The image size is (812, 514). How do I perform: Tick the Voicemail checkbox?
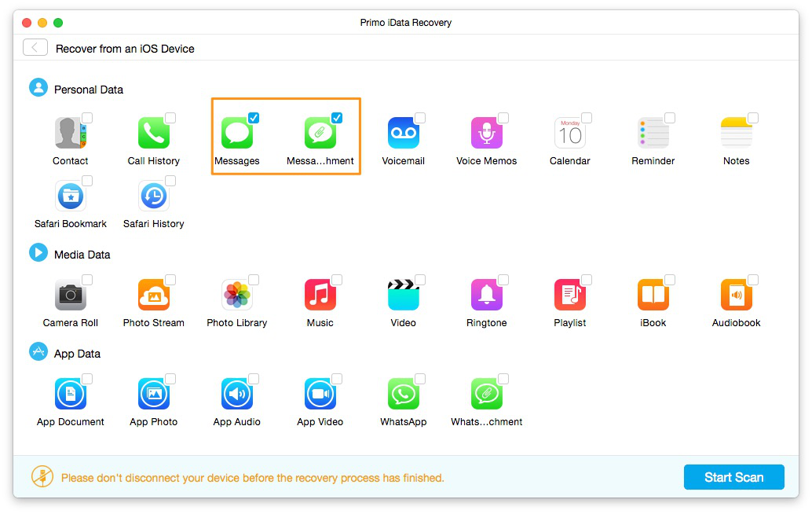[x=420, y=118]
